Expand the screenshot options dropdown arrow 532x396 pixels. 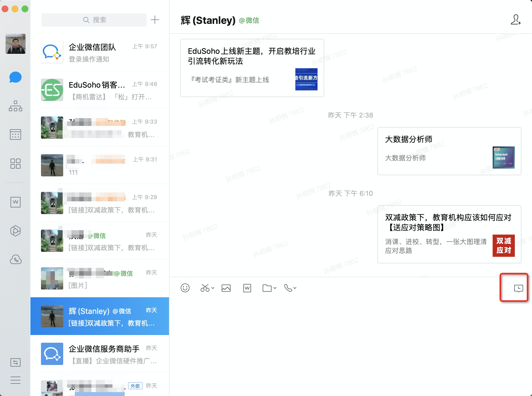213,288
